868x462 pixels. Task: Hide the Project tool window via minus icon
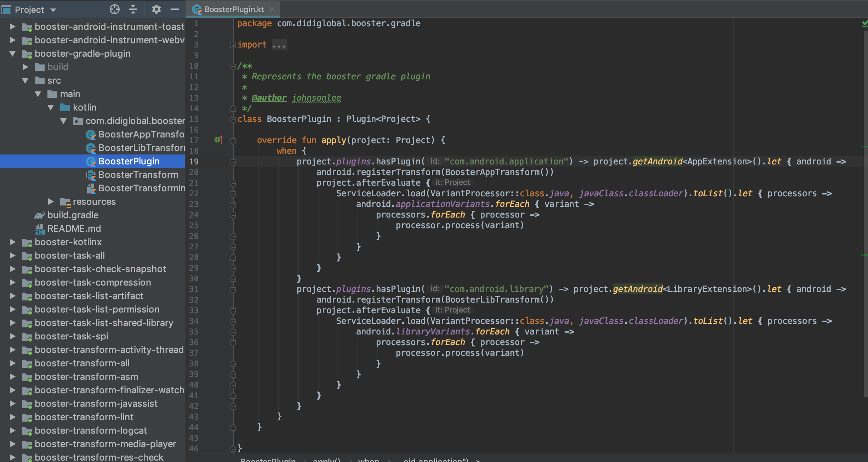click(x=175, y=10)
